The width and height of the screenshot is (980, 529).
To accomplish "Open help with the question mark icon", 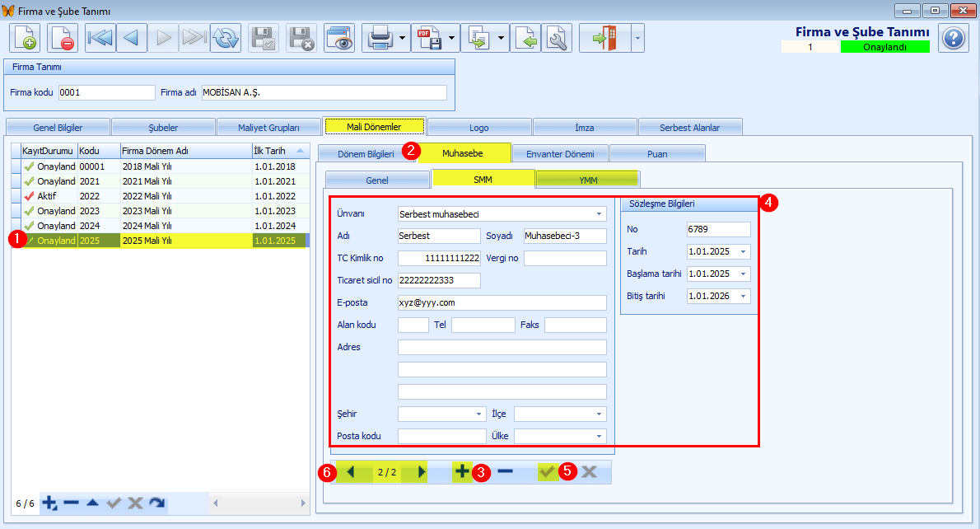I will pos(953,38).
